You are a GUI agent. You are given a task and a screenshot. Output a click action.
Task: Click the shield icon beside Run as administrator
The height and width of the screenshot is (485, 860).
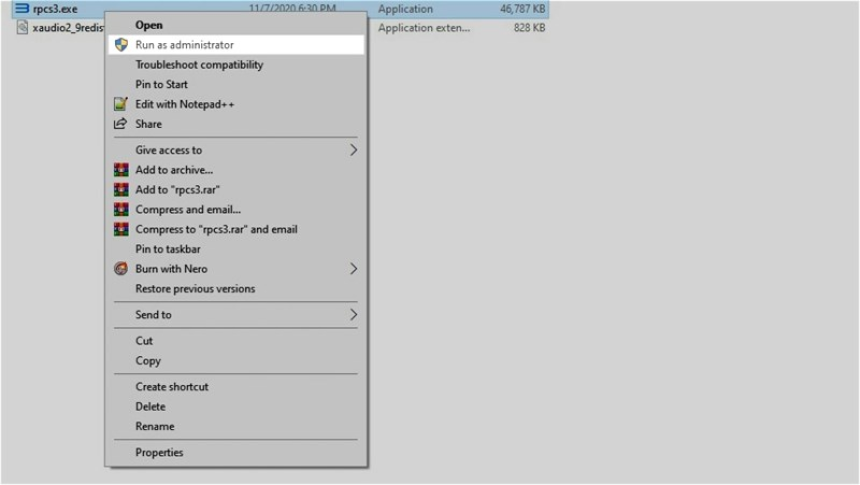pyautogui.click(x=121, y=45)
